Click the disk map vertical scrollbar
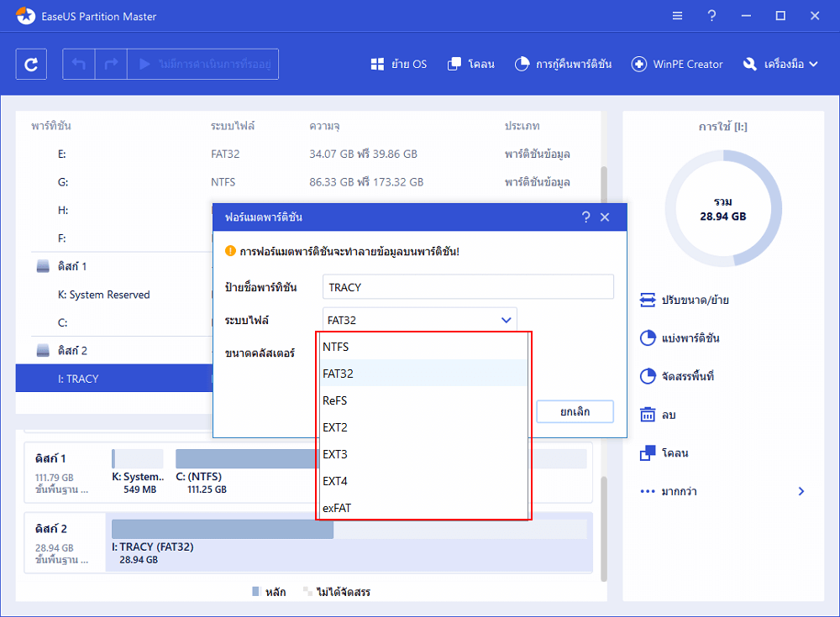The width and height of the screenshot is (840, 617). [x=604, y=529]
